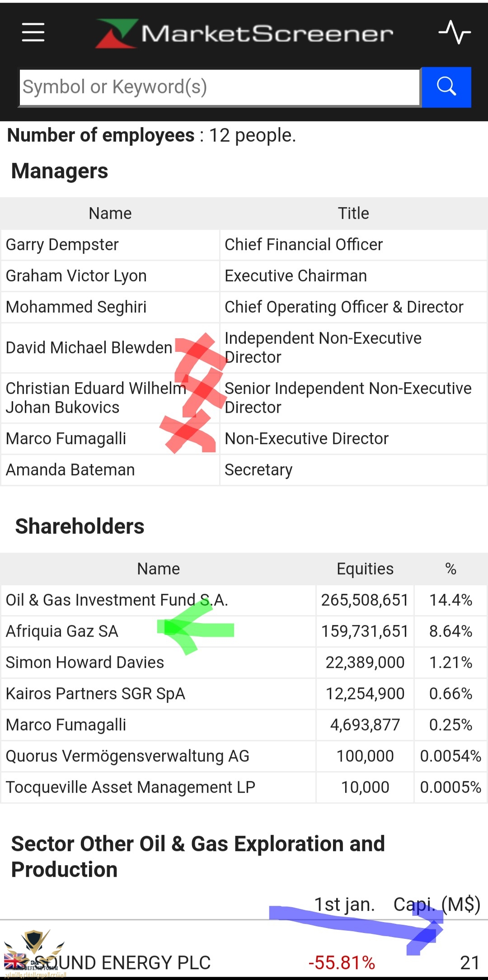Open Quorus Vermögensverwaltung AG shareholder

pyautogui.click(x=127, y=756)
